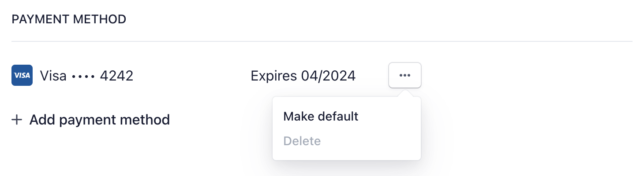Choose the greyed-out Delete menu entry
Viewport: 644px width, 176px height.
coord(302,141)
